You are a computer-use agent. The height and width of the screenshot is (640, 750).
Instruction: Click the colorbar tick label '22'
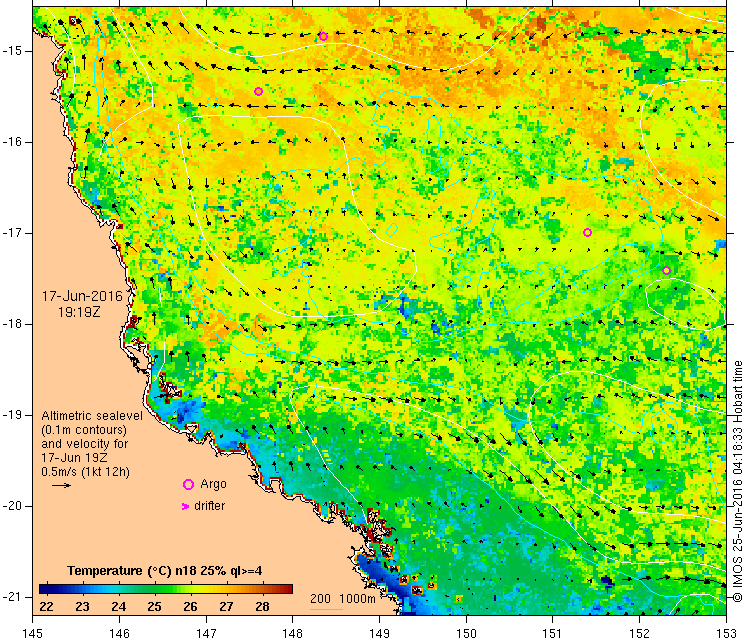point(46,607)
